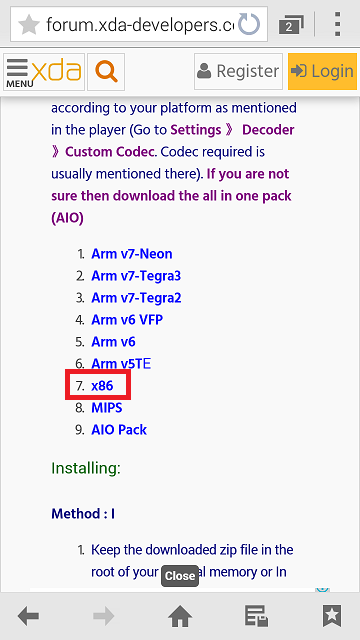Open the tabs switcher showing 2
This screenshot has width=360, height=640.
291,25
